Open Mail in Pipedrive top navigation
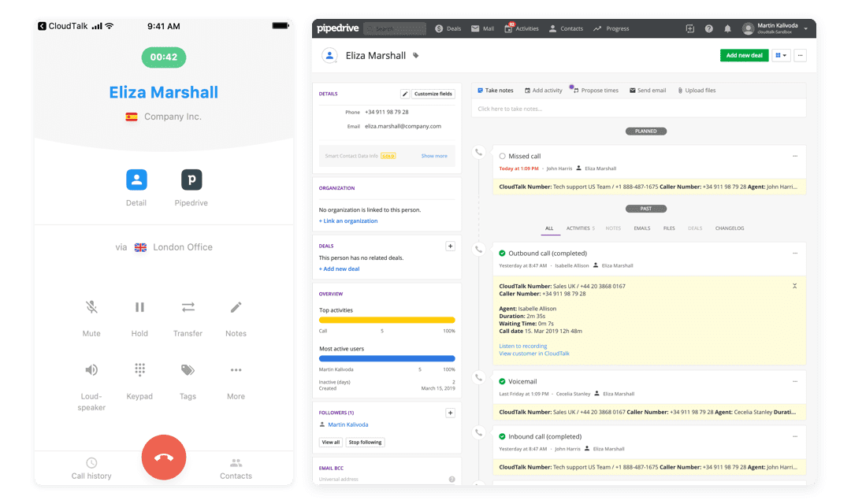Viewport: 851px width, 504px height. (x=482, y=29)
